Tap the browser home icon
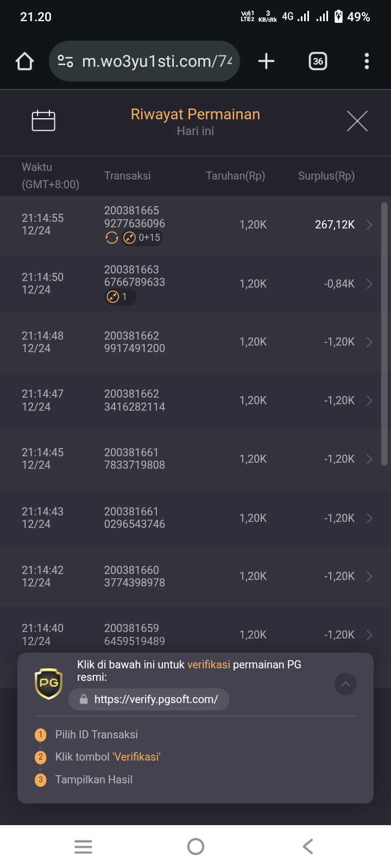Image resolution: width=391 pixels, height=868 pixels. pos(24,61)
